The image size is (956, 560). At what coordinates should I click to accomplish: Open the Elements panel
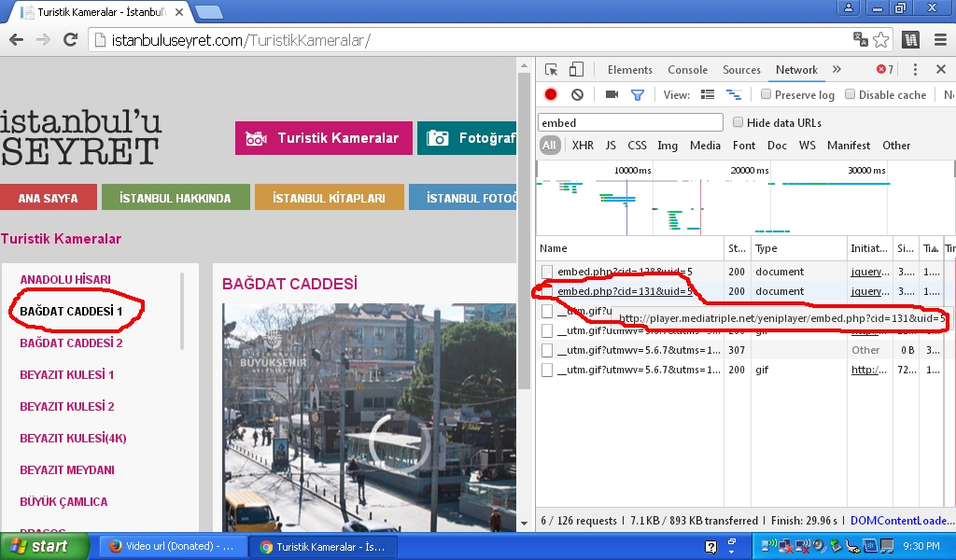pos(630,69)
